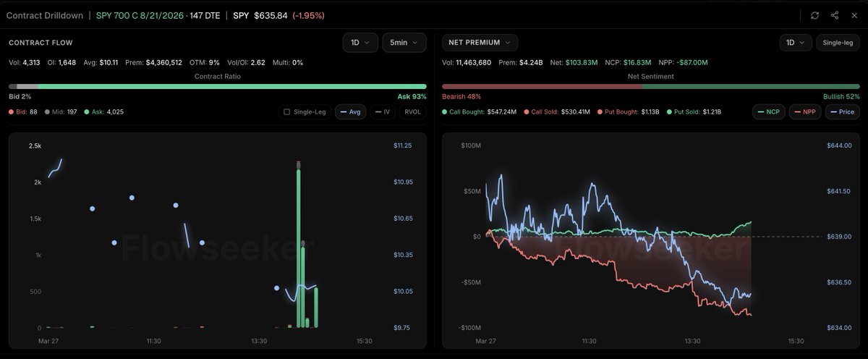This screenshot has width=868, height=359.
Task: Click the Multi: 0% stat
Action: (286, 63)
